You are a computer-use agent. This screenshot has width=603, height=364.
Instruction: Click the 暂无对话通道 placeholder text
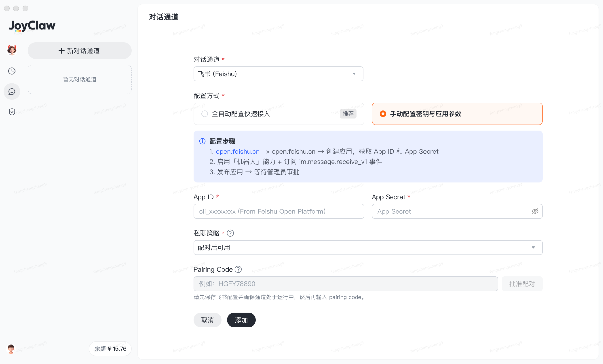pos(79,79)
